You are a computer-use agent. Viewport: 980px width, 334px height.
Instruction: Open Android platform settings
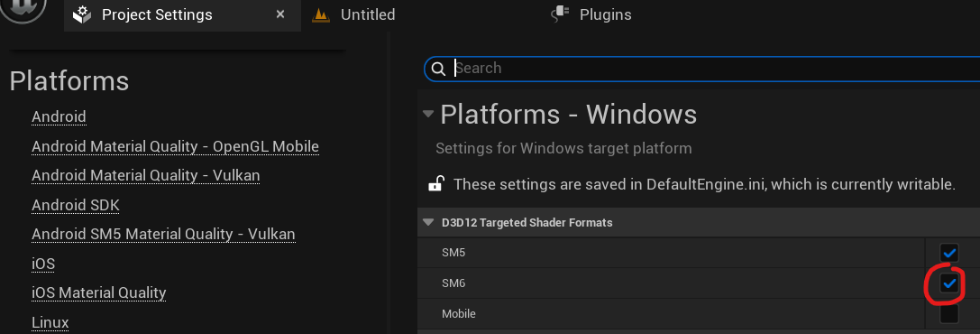click(59, 116)
